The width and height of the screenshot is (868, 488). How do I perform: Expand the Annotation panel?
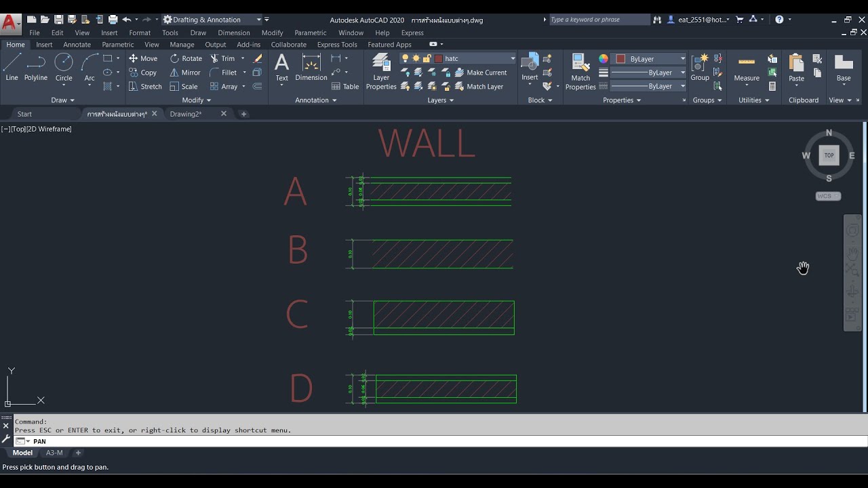tap(316, 100)
